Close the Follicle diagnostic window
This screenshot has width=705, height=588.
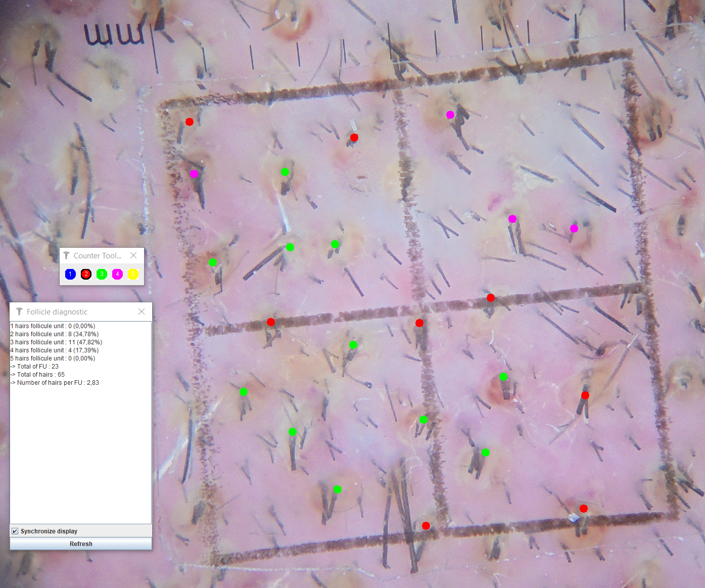click(142, 311)
